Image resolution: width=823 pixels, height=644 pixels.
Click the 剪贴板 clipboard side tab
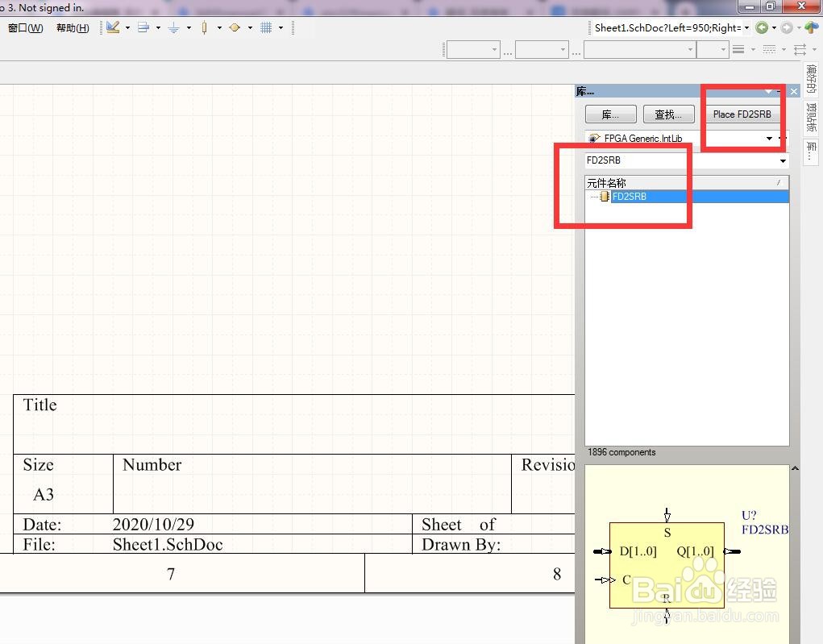click(x=812, y=117)
